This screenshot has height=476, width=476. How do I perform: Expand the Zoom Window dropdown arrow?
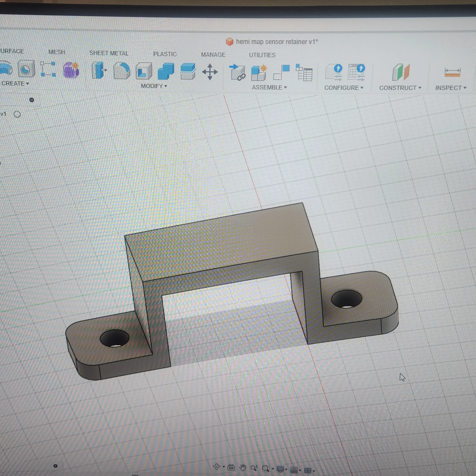(x=273, y=469)
